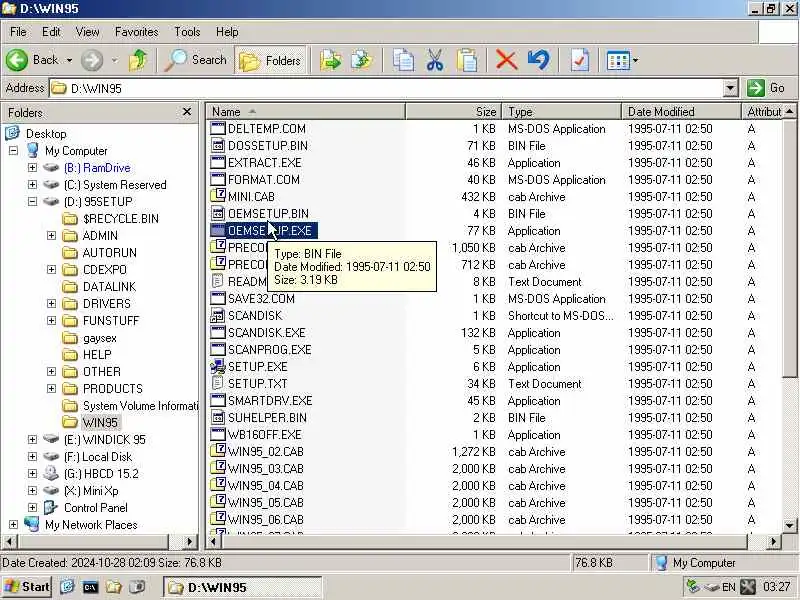The image size is (800, 600).
Task: Open the View menu
Action: pos(88,32)
